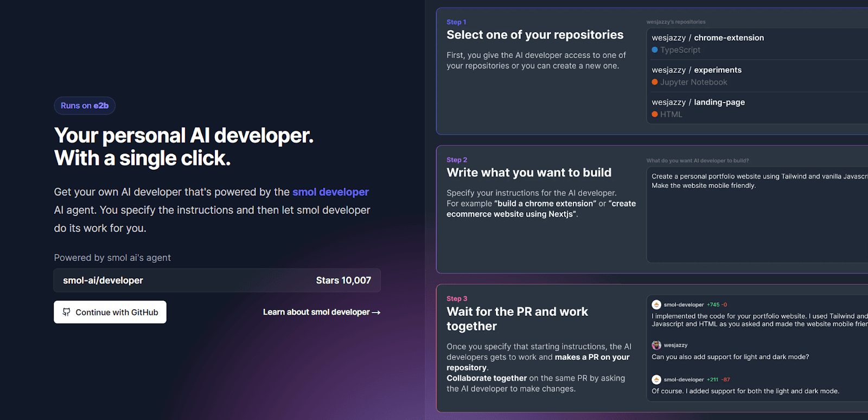
Task: Click the 'Select one of your repositories' heading
Action: (535, 35)
